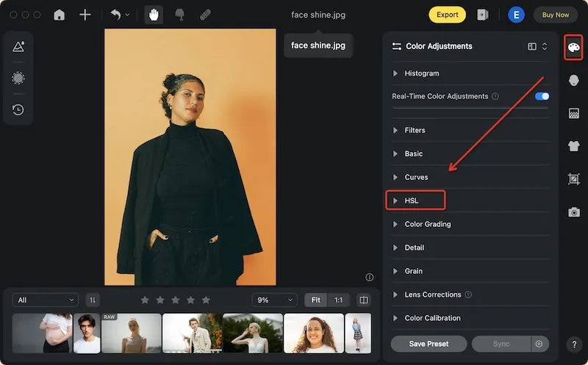Open the clothing t-shirt icon
Image resolution: width=588 pixels, height=365 pixels.
[x=574, y=145]
